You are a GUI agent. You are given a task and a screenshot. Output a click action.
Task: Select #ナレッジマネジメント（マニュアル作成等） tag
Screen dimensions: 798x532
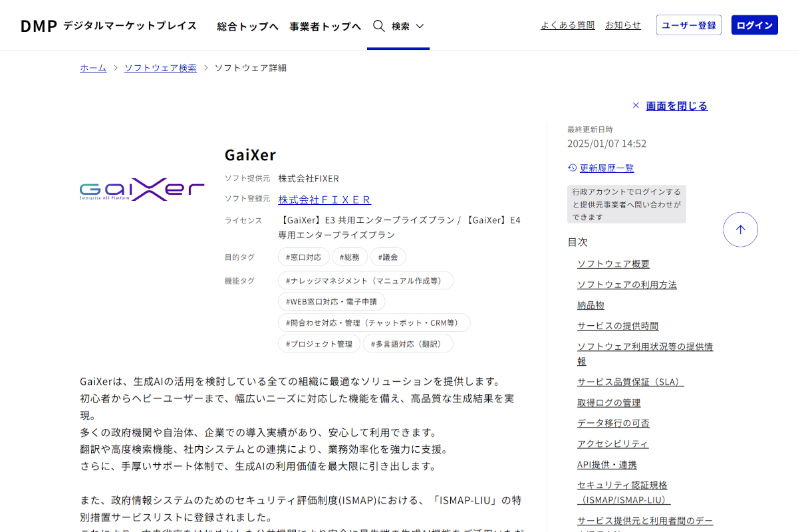tap(366, 281)
